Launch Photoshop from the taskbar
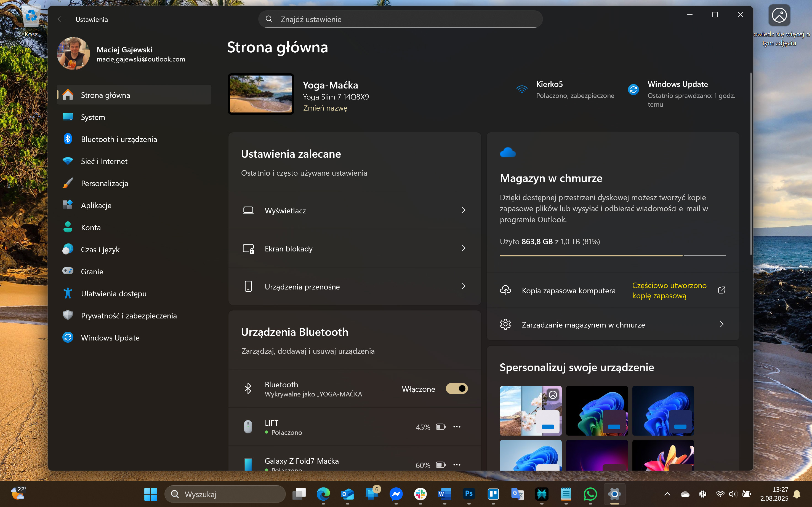Screen dimensions: 812x507 click(469, 494)
